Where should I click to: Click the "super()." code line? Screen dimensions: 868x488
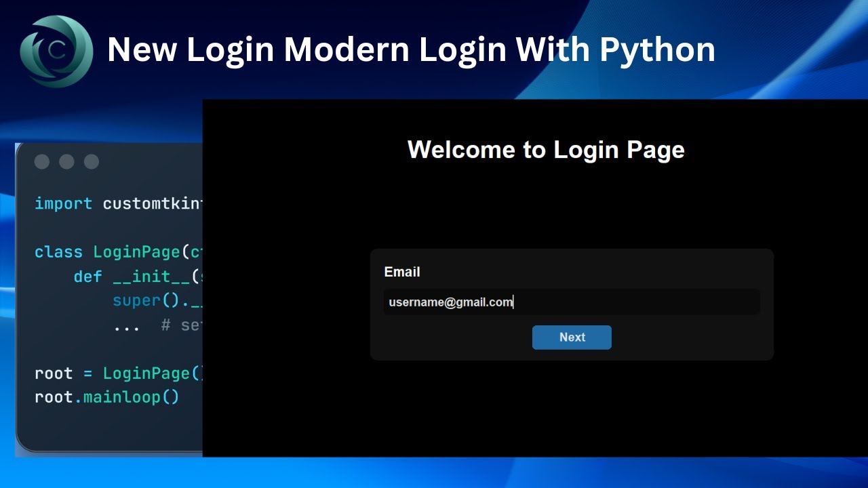157,301
